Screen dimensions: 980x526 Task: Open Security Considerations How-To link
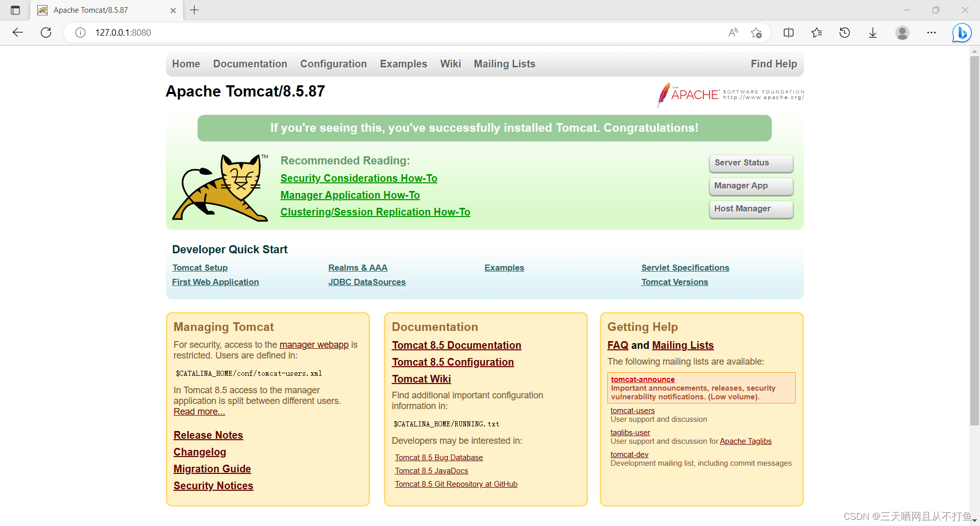(359, 178)
